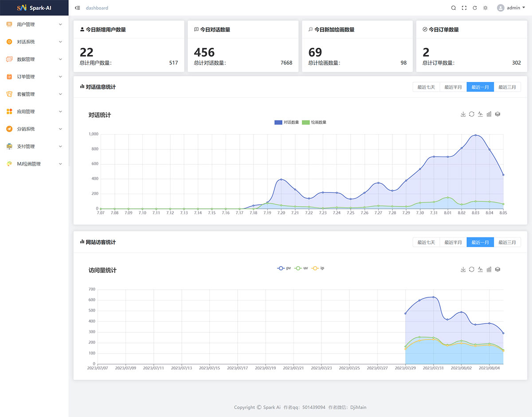Toggle stacking on the 访问量统计 chart
The height and width of the screenshot is (417, 532).
pos(497,269)
